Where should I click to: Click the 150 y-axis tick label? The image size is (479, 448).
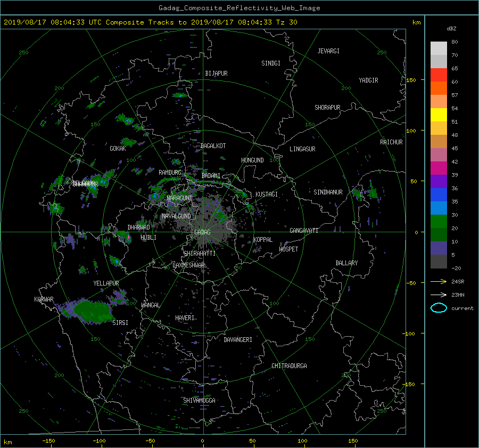411,80
